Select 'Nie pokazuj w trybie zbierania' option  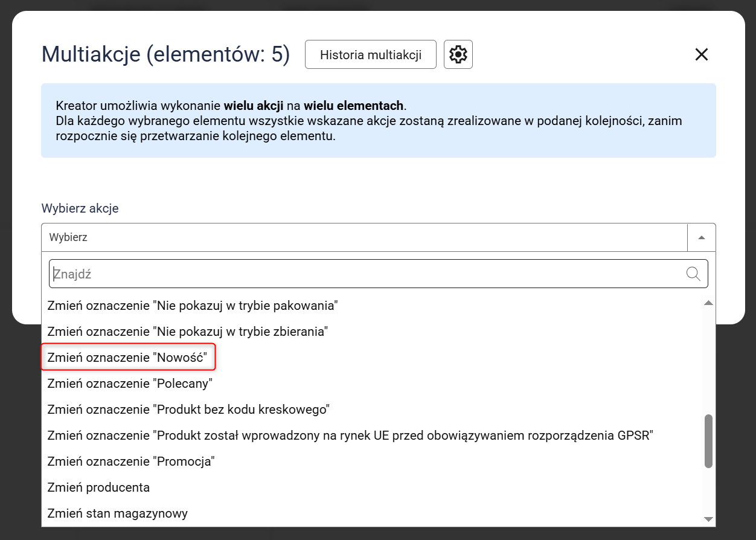coord(187,332)
